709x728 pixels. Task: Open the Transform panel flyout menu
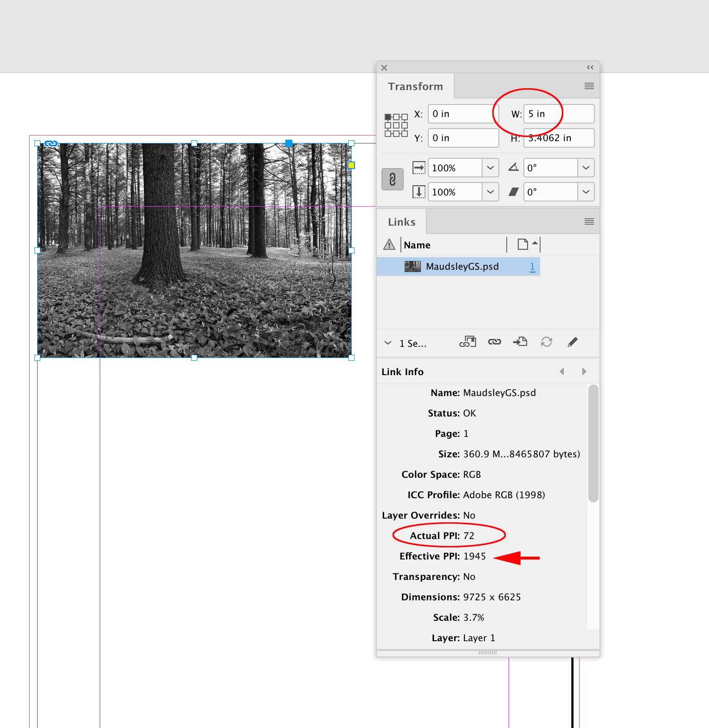point(589,86)
